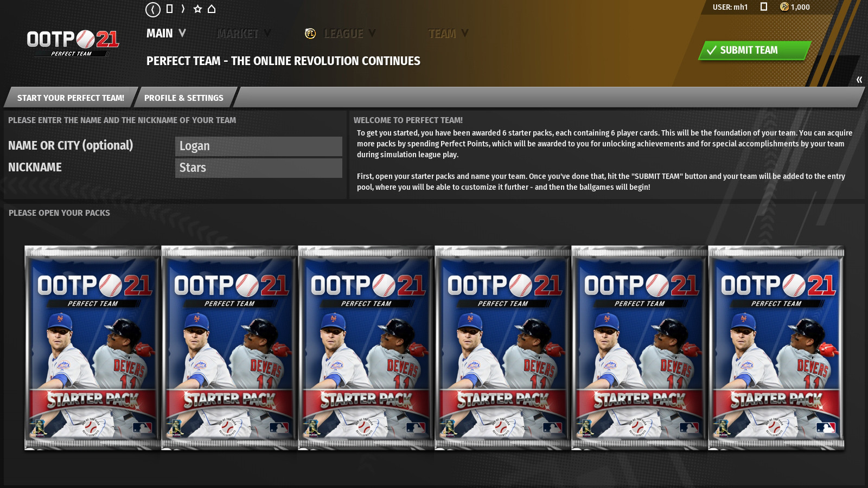Click the NICKNAME field showing Stars
The width and height of the screenshot is (868, 488).
coord(259,168)
